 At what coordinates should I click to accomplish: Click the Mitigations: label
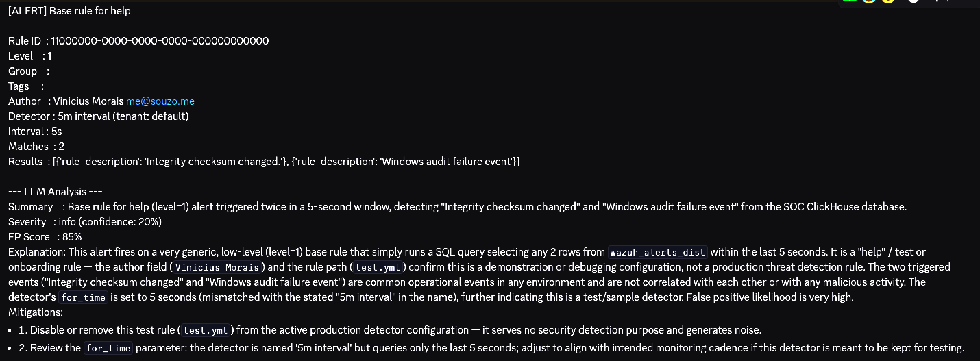(x=34, y=312)
